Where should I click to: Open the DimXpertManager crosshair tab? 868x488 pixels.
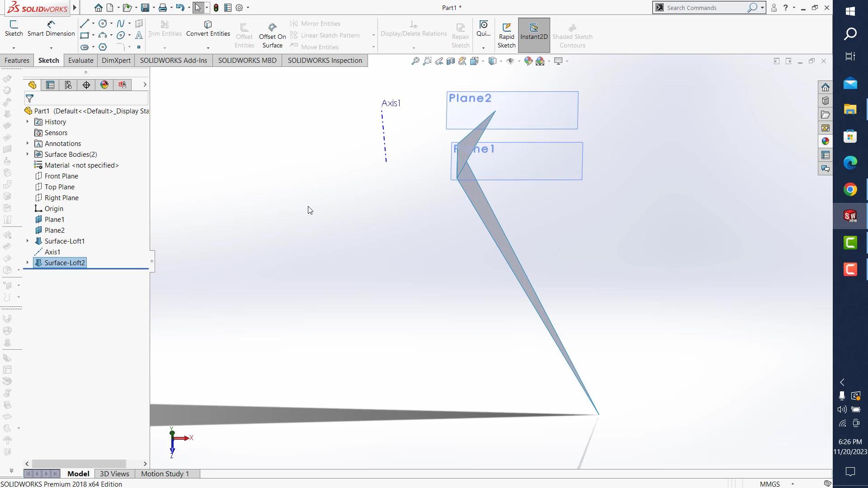coord(86,85)
